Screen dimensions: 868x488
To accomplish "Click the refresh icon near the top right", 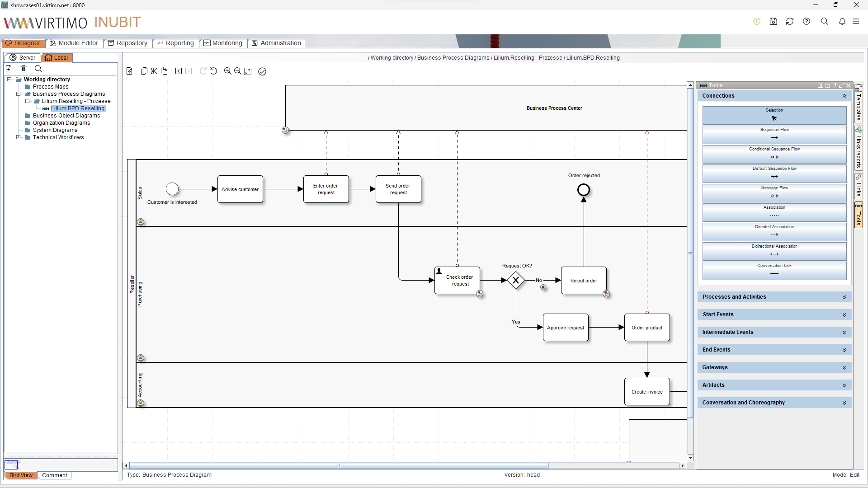I will pos(790,21).
